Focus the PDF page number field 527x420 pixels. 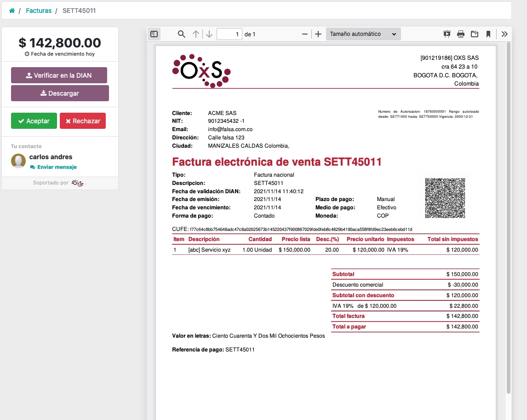point(229,34)
